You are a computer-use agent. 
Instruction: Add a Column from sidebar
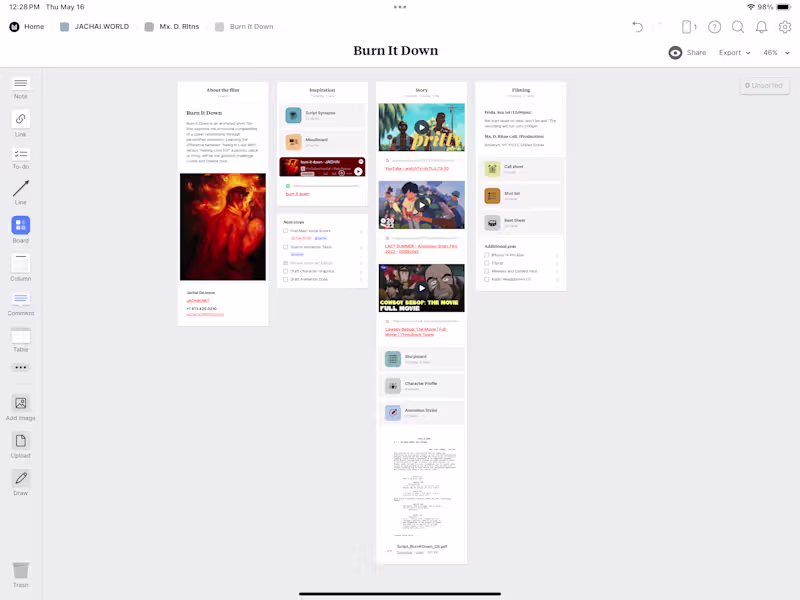tap(20, 268)
